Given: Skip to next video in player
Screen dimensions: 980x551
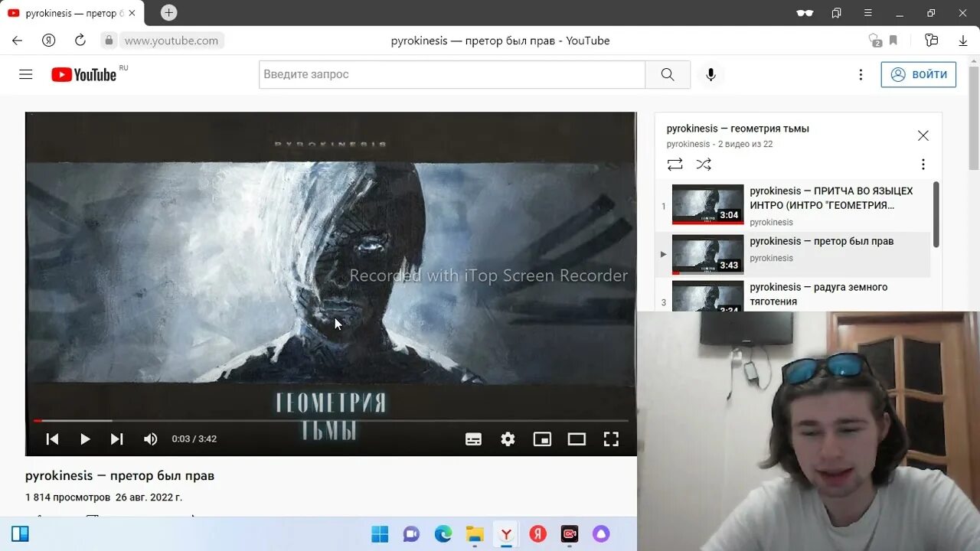Looking at the screenshot, I should (117, 439).
